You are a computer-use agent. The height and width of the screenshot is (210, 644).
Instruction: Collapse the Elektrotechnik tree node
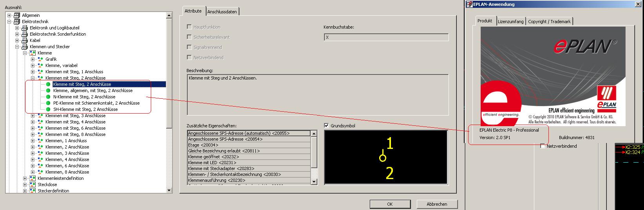tap(9, 22)
